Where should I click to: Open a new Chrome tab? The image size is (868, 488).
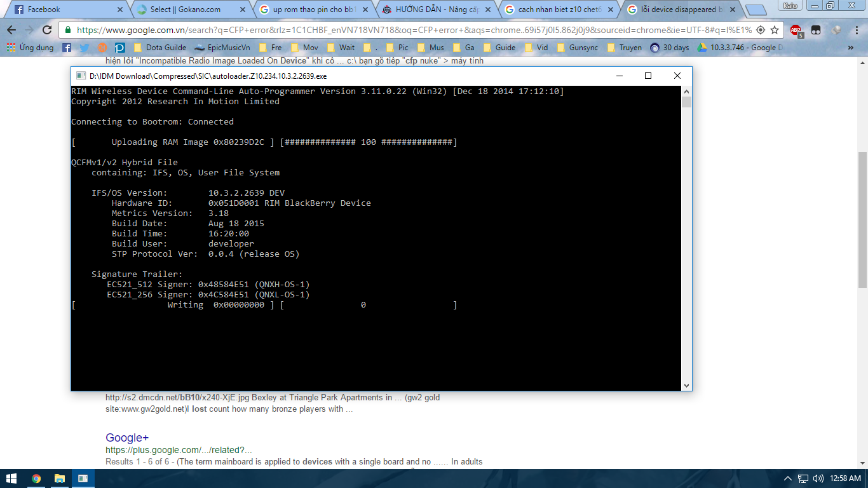[x=756, y=10]
